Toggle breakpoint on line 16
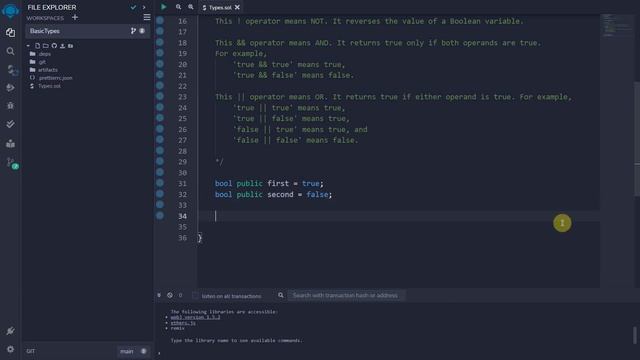 tap(160, 20)
